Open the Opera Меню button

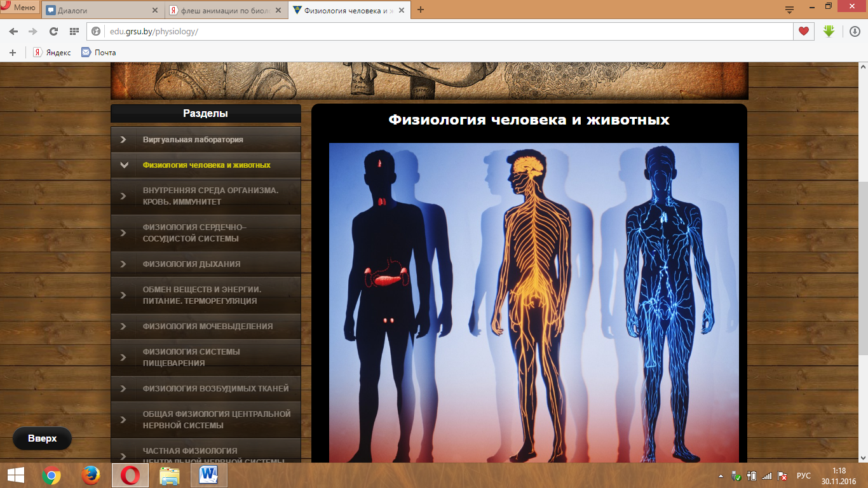19,8
